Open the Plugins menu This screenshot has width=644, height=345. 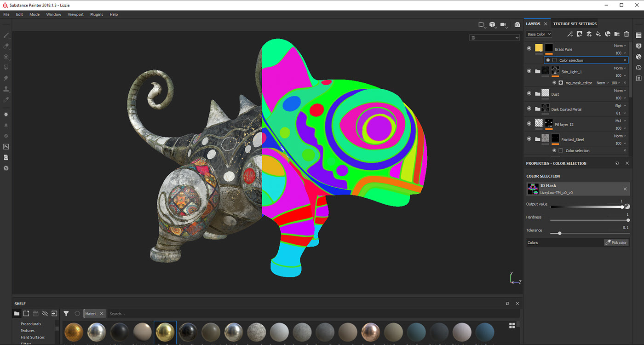click(x=97, y=14)
